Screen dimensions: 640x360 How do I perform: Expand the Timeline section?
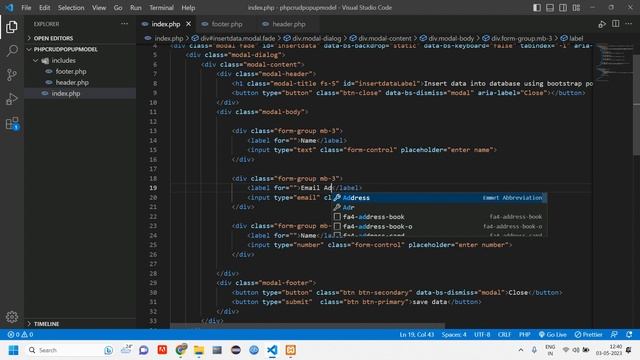(x=80, y=324)
